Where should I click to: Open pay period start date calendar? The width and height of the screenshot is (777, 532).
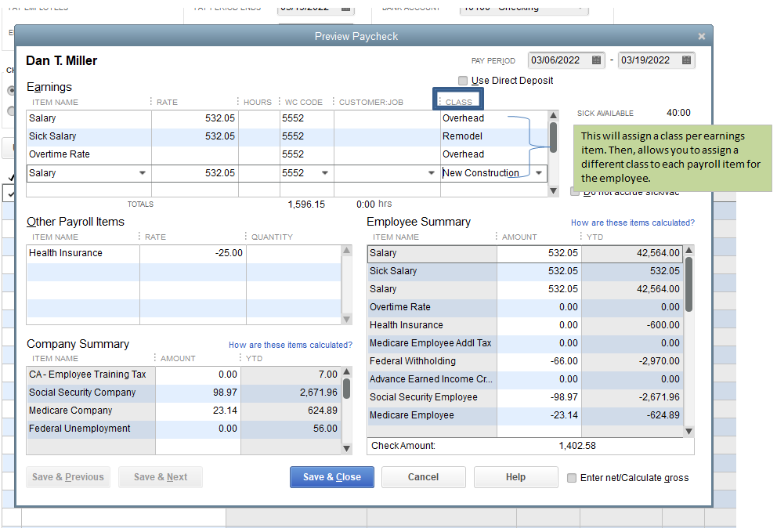pos(597,60)
